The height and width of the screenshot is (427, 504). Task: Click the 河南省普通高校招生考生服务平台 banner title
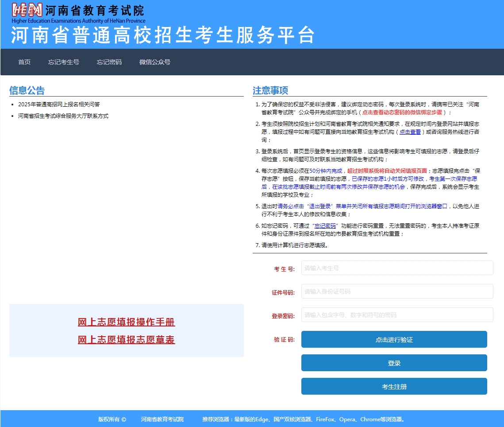coord(164,36)
